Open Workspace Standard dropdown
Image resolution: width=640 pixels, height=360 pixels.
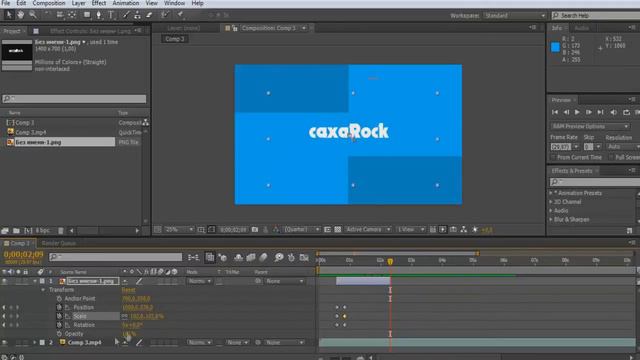click(x=515, y=16)
